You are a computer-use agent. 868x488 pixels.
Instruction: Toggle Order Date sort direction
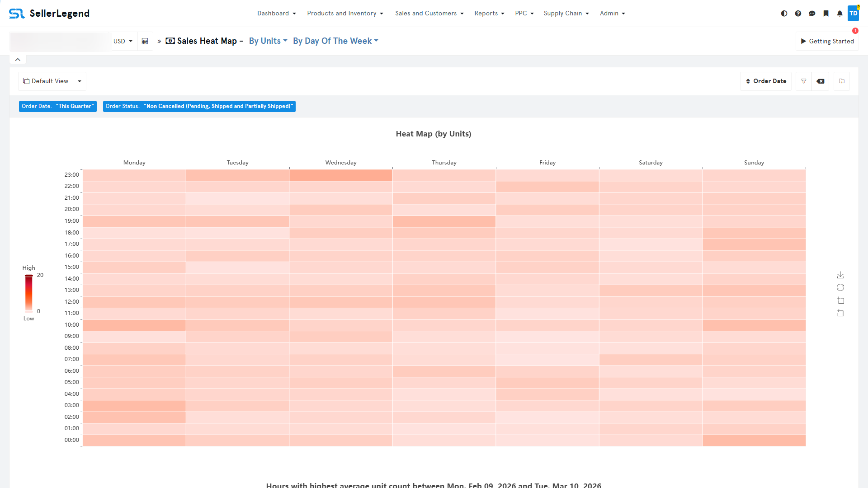[x=748, y=81]
